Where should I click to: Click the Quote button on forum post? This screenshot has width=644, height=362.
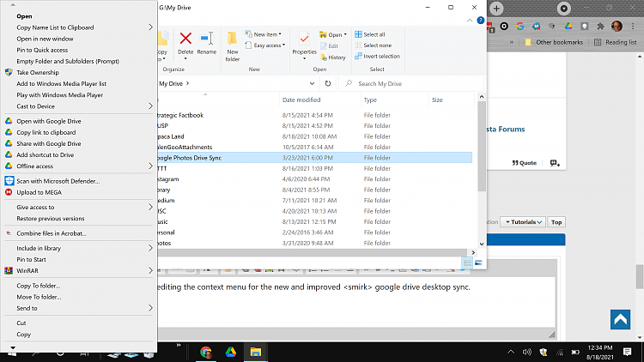click(x=524, y=163)
